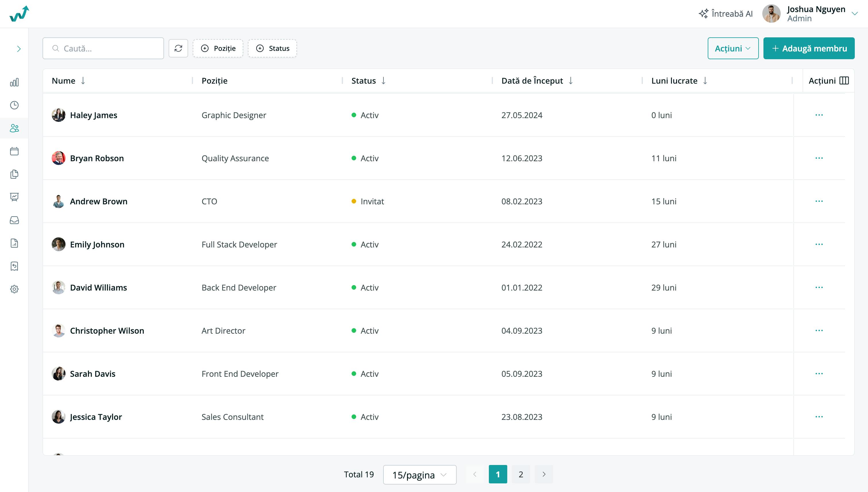Toggle the column visibility icon next to Acțiuni
This screenshot has width=868, height=492.
point(844,80)
